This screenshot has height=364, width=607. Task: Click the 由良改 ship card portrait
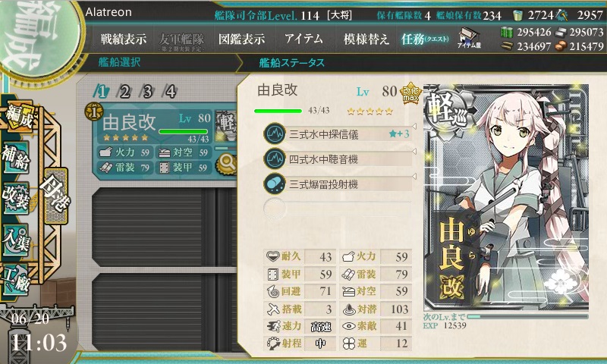506,198
